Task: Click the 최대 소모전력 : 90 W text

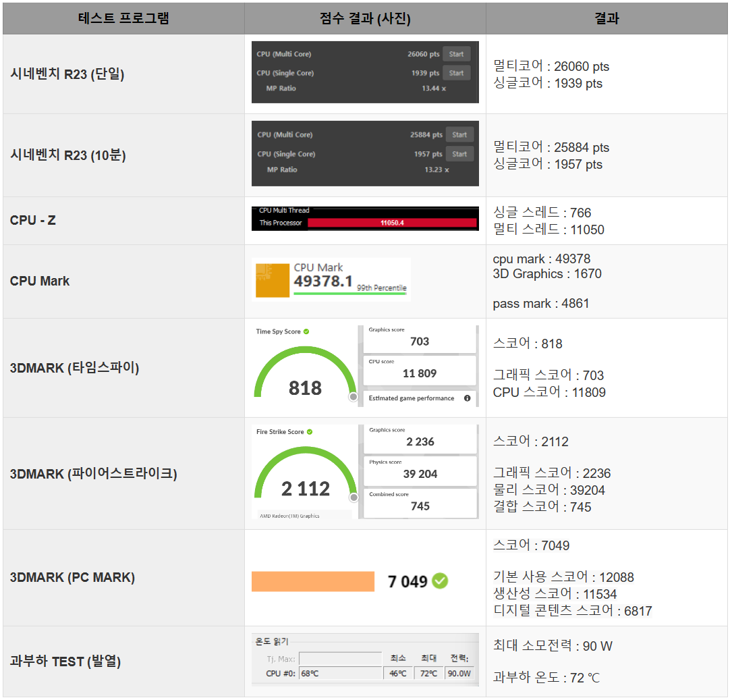Action: [553, 646]
